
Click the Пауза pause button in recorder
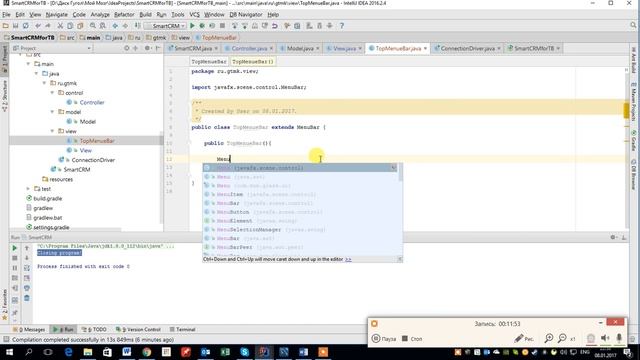384,339
